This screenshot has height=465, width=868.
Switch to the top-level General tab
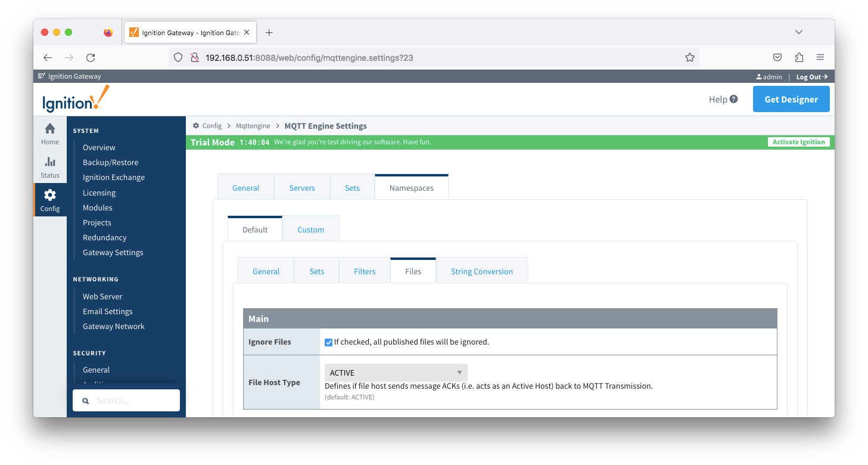click(x=245, y=188)
